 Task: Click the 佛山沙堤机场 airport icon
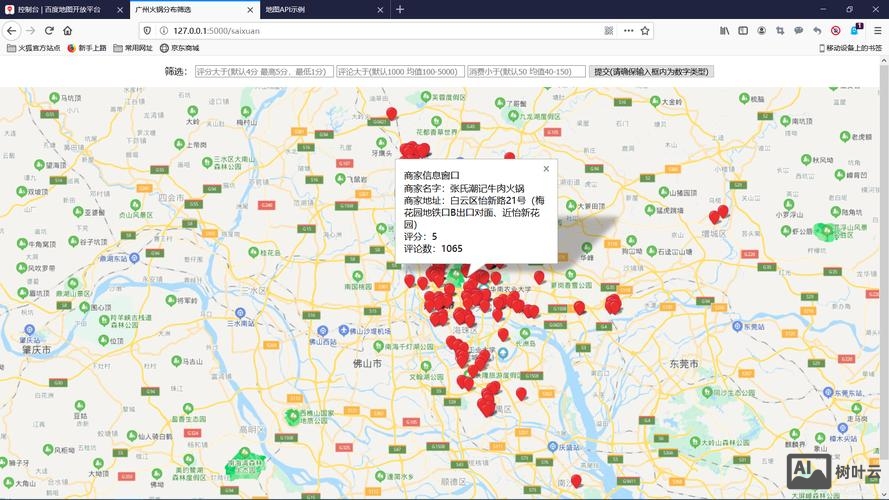[x=344, y=330]
